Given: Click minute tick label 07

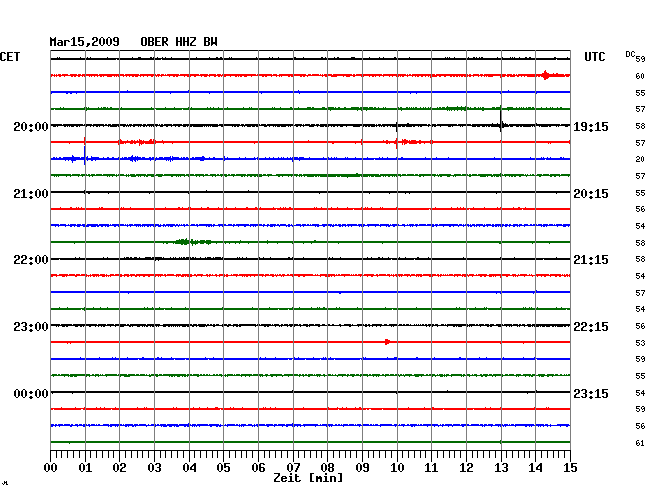Looking at the screenshot, I should coord(293,468).
